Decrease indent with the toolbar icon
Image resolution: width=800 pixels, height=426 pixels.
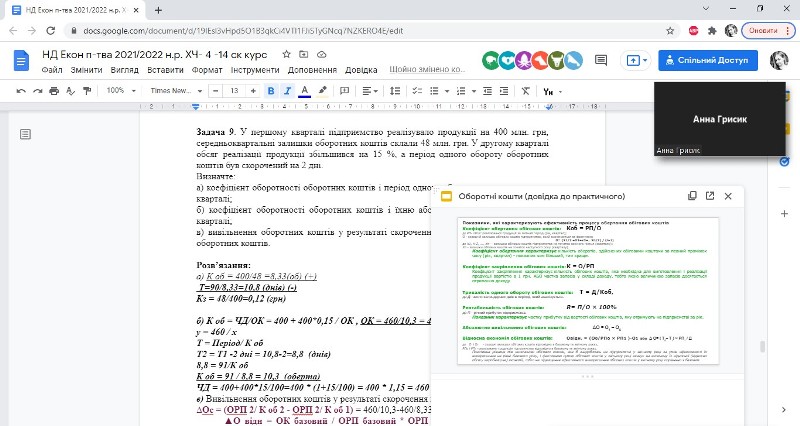(487, 91)
